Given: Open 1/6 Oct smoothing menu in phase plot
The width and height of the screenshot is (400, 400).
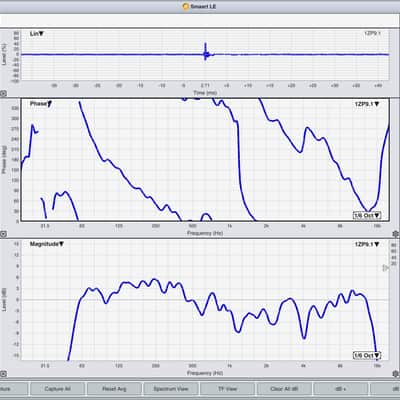Looking at the screenshot, I should click(367, 216).
